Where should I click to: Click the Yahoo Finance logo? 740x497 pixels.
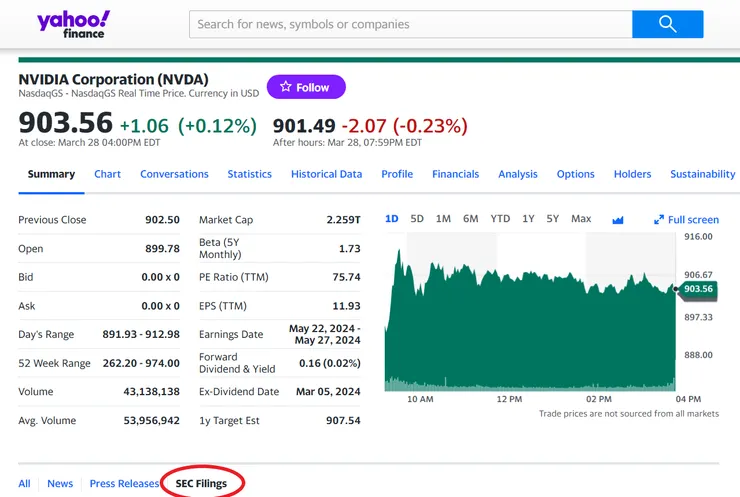(74, 24)
